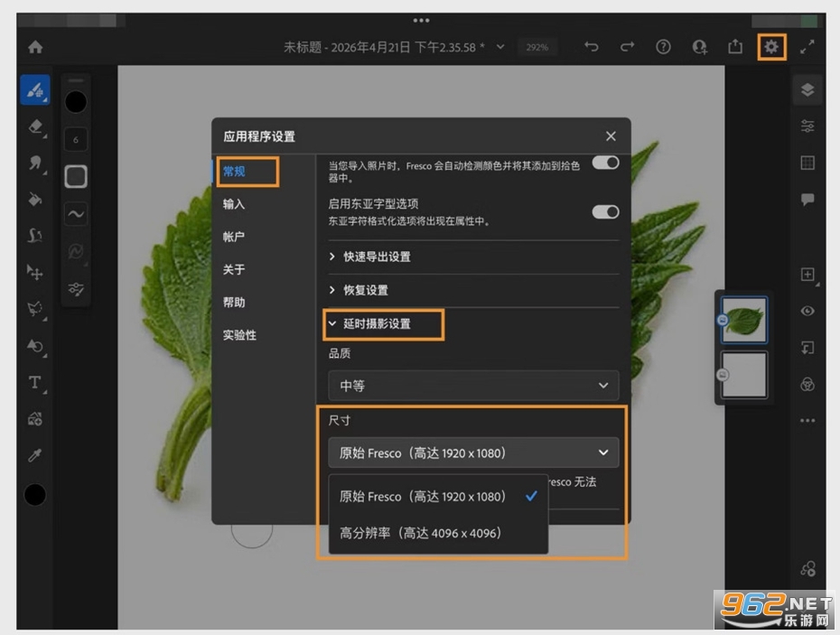The width and height of the screenshot is (840, 635).
Task: Click the Redo arrow
Action: (x=628, y=47)
